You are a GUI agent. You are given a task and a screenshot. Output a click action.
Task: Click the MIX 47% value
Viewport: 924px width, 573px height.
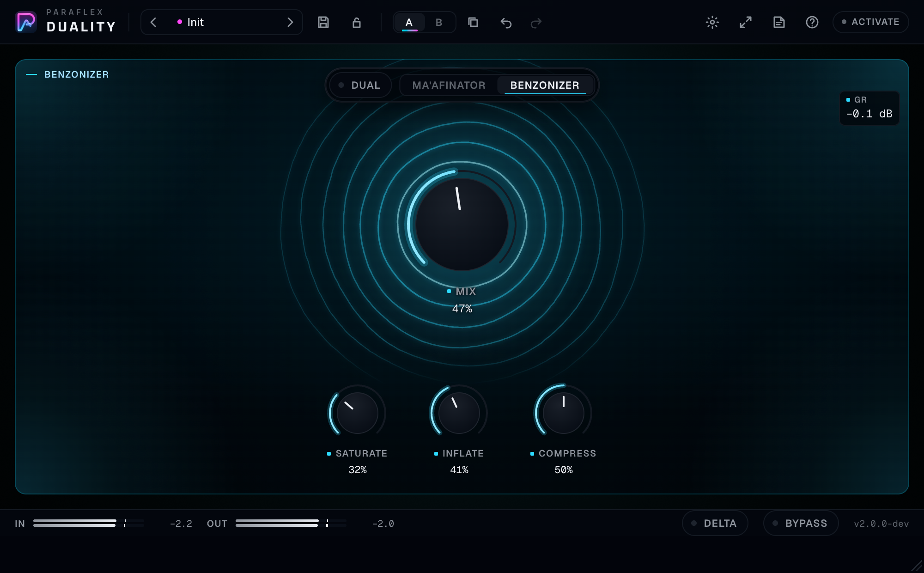tap(462, 309)
